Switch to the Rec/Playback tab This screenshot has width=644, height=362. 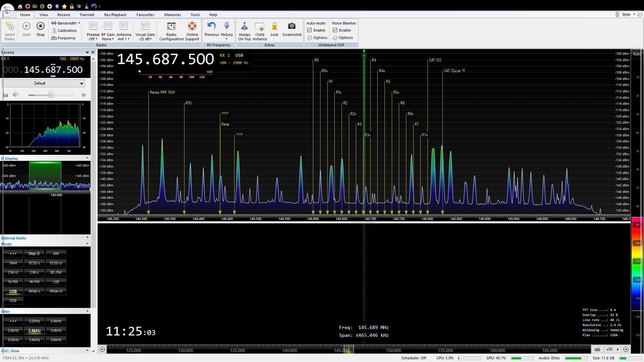[115, 15]
